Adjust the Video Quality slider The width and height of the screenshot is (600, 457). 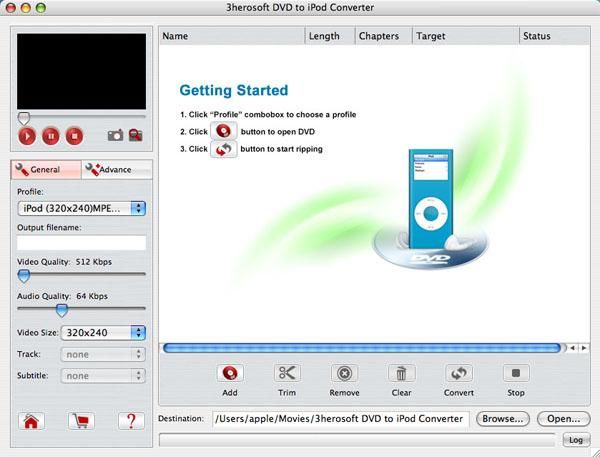click(x=24, y=275)
